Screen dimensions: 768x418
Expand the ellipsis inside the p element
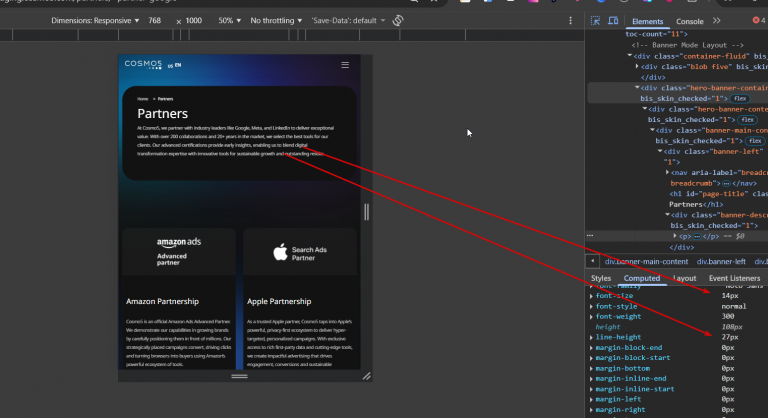[697, 236]
